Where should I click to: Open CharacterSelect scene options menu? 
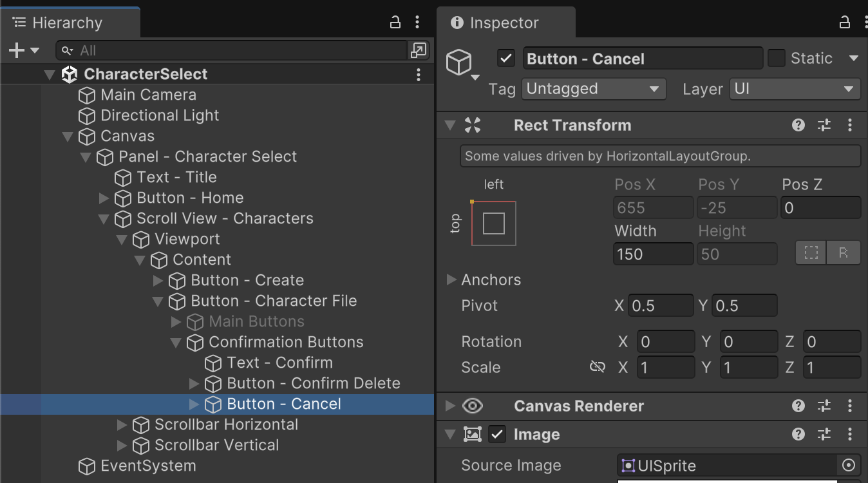click(x=418, y=74)
